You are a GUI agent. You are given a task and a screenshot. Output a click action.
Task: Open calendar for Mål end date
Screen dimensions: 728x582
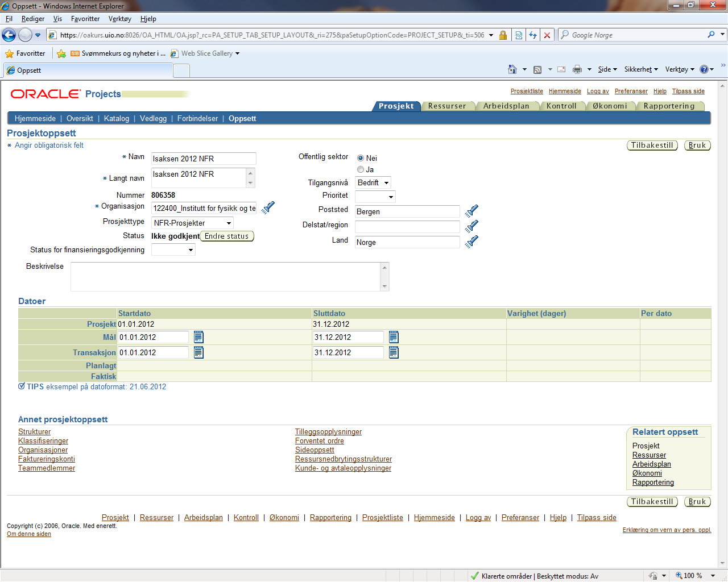394,337
